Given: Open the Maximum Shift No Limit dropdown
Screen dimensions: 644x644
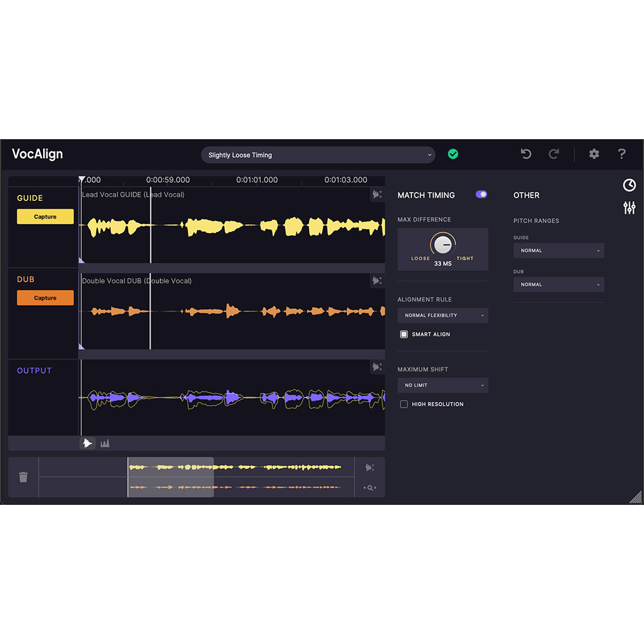Looking at the screenshot, I should pos(443,385).
